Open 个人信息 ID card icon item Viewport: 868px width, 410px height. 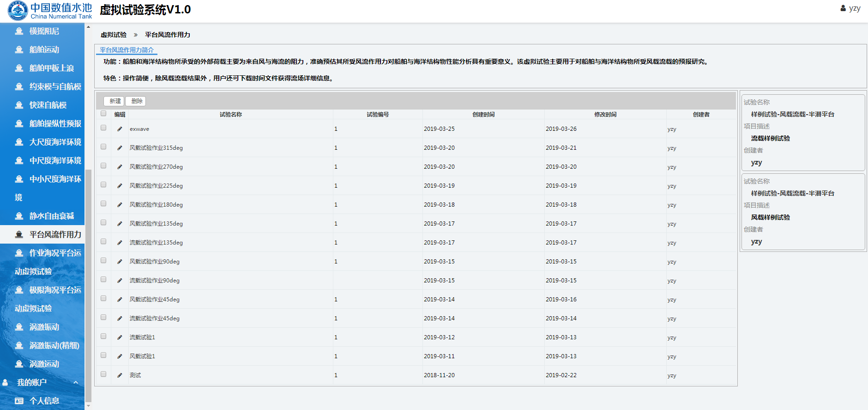[x=19, y=401]
